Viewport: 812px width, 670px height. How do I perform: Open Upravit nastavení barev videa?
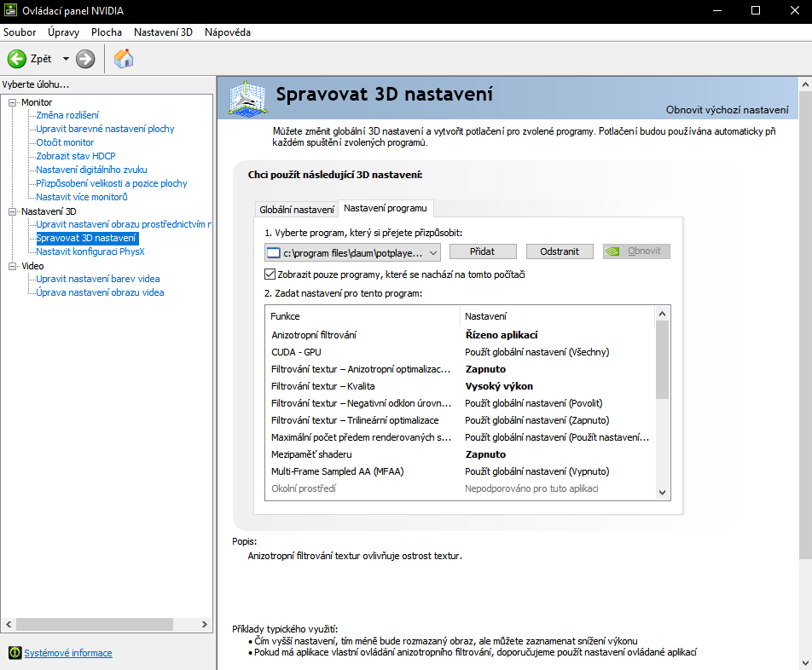98,279
